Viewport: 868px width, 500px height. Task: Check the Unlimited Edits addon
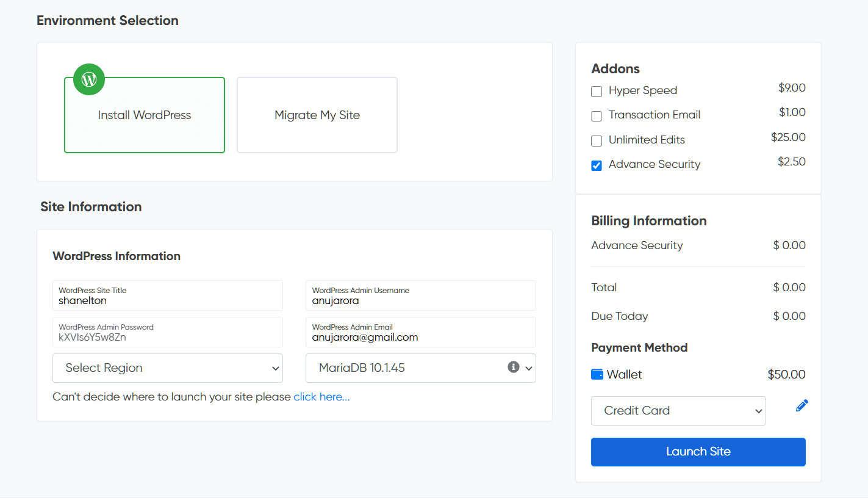[x=596, y=140]
